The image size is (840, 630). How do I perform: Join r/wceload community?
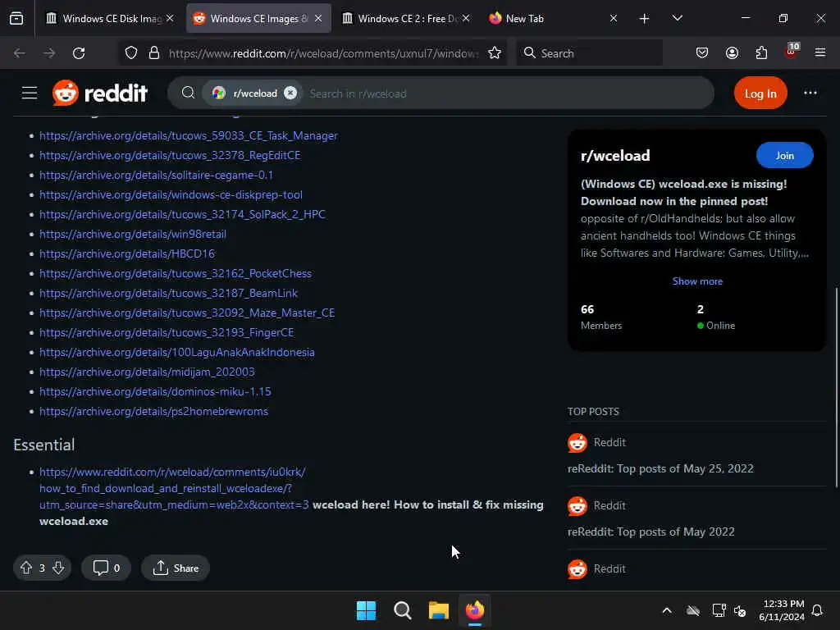[784, 155]
